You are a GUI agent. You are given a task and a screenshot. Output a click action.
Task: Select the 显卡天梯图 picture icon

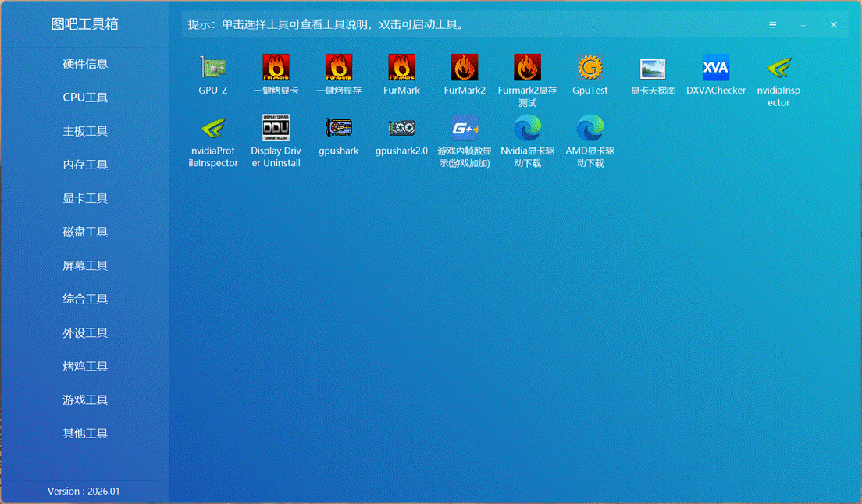(653, 69)
